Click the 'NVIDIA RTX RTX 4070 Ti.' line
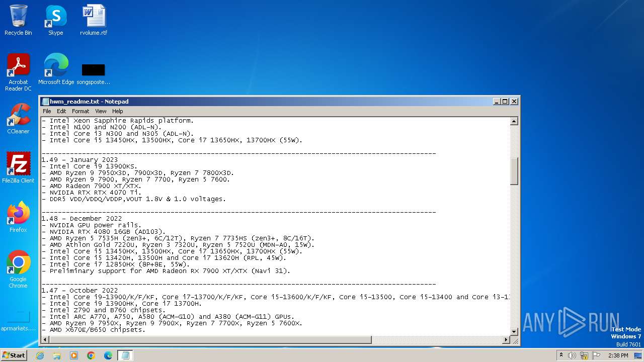Screen dimensions: 644x362 [92, 193]
